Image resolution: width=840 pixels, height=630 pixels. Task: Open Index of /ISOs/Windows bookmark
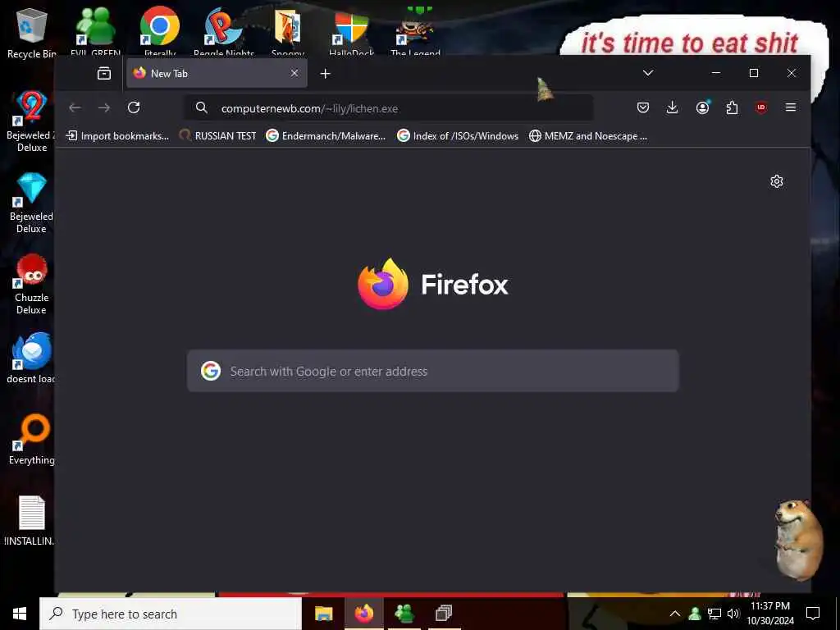coord(458,136)
